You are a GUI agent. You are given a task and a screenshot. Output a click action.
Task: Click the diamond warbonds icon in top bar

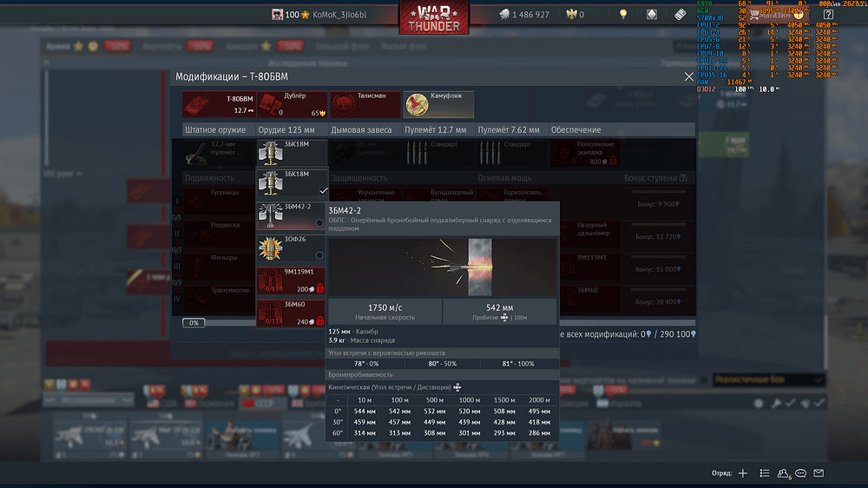(x=652, y=15)
